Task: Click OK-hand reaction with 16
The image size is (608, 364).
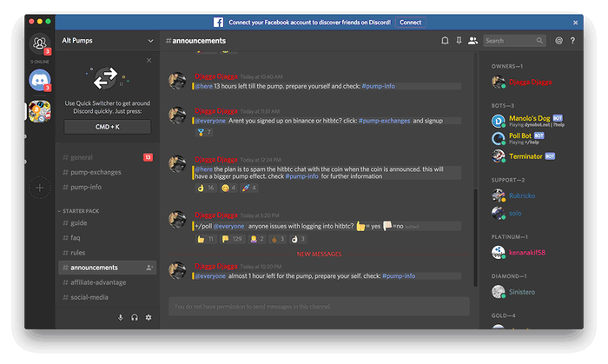Action: pyautogui.click(x=206, y=188)
